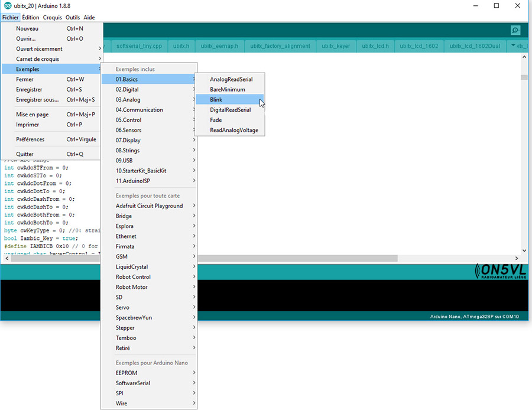
Task: Select 01.Basics examples category
Action: (148, 79)
